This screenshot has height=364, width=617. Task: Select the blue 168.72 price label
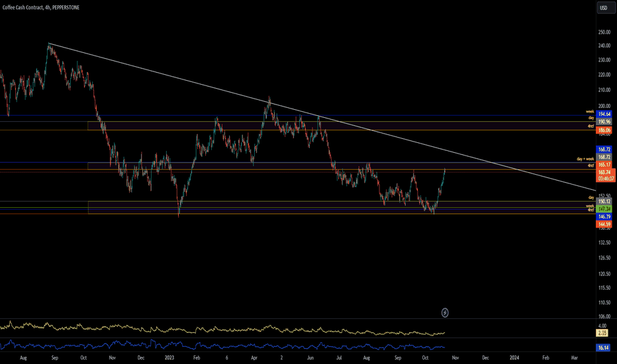click(x=604, y=150)
